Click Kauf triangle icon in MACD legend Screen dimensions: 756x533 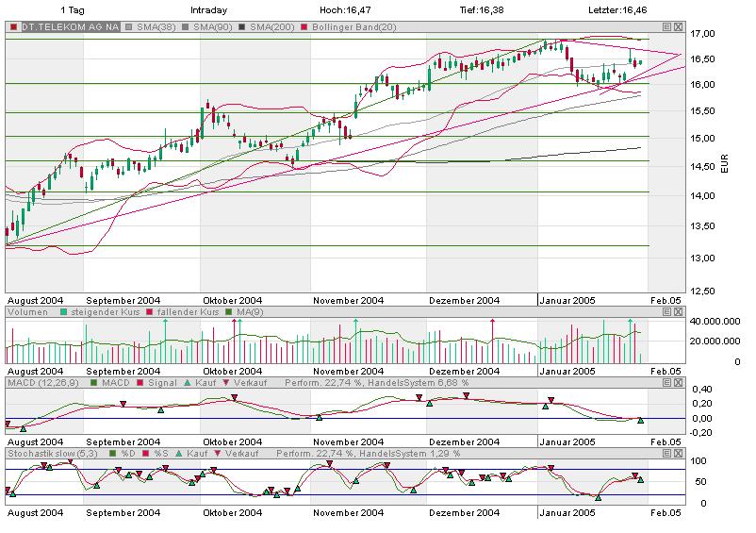188,382
